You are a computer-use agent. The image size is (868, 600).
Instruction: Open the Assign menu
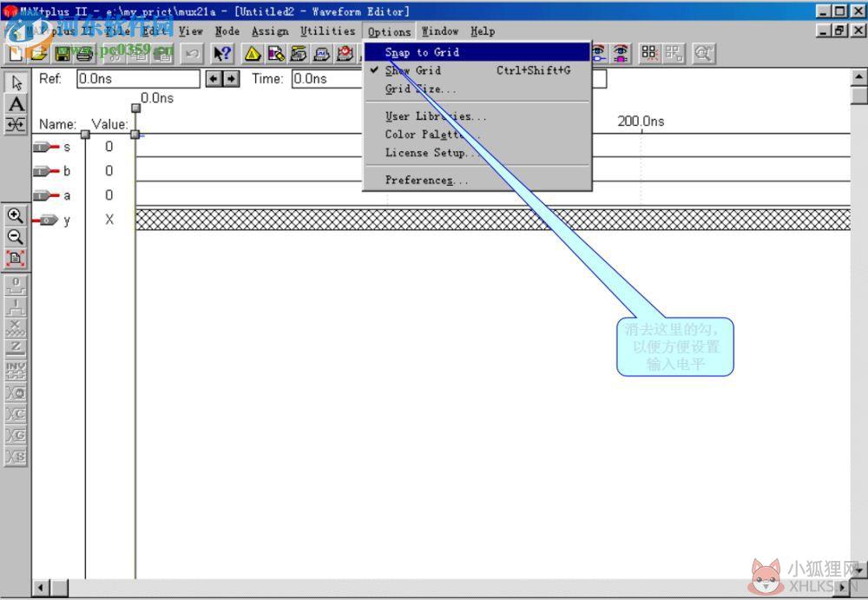[x=270, y=31]
